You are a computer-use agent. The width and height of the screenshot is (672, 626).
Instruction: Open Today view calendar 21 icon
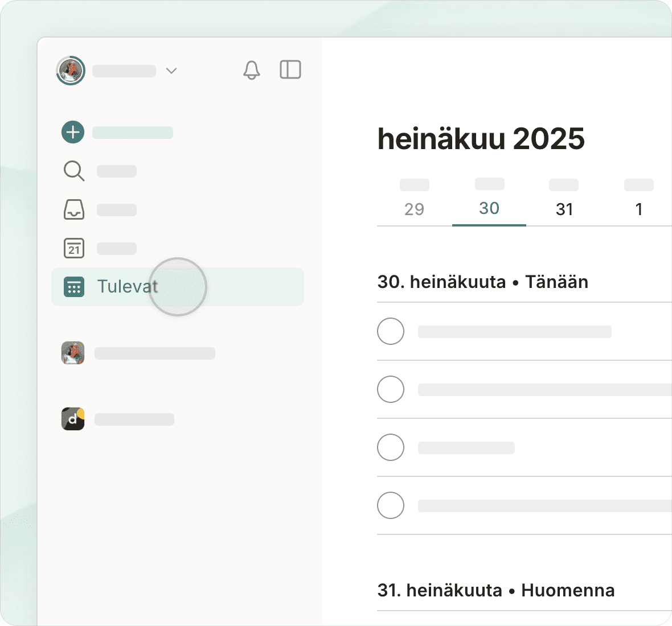pos(73,248)
